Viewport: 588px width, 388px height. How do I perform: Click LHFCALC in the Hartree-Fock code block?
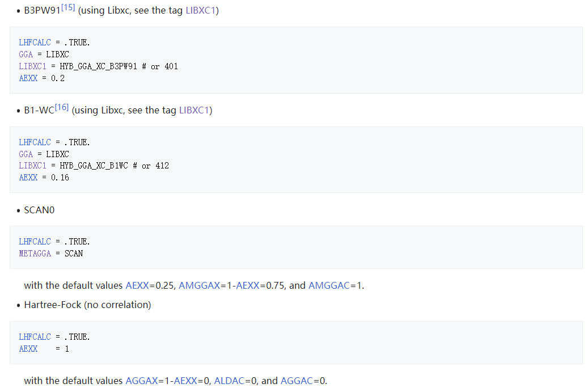point(35,337)
